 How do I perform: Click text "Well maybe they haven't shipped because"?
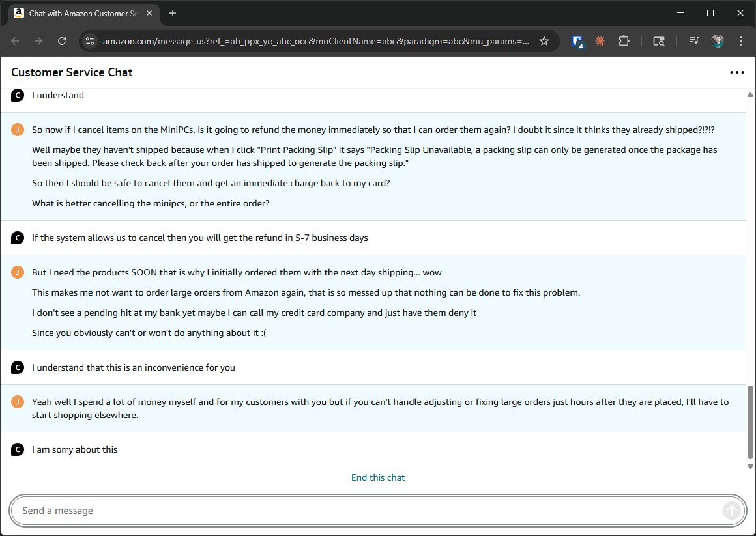click(375, 157)
